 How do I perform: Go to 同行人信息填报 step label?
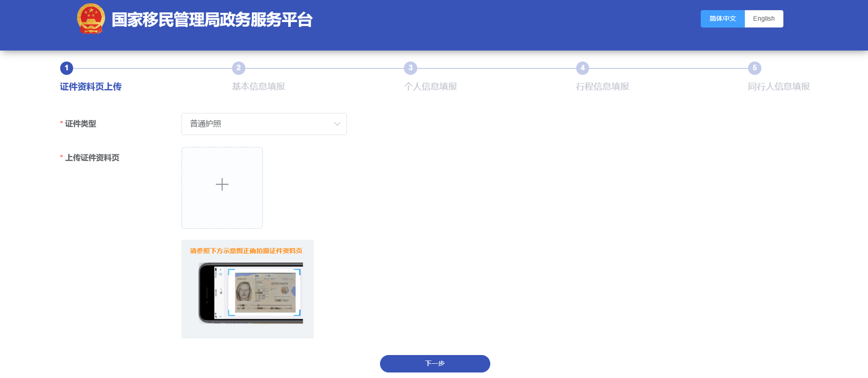779,86
